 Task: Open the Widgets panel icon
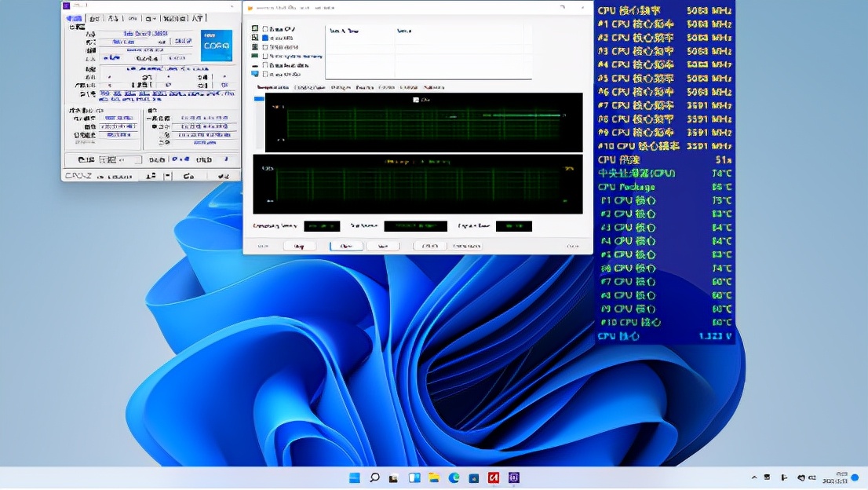[414, 477]
